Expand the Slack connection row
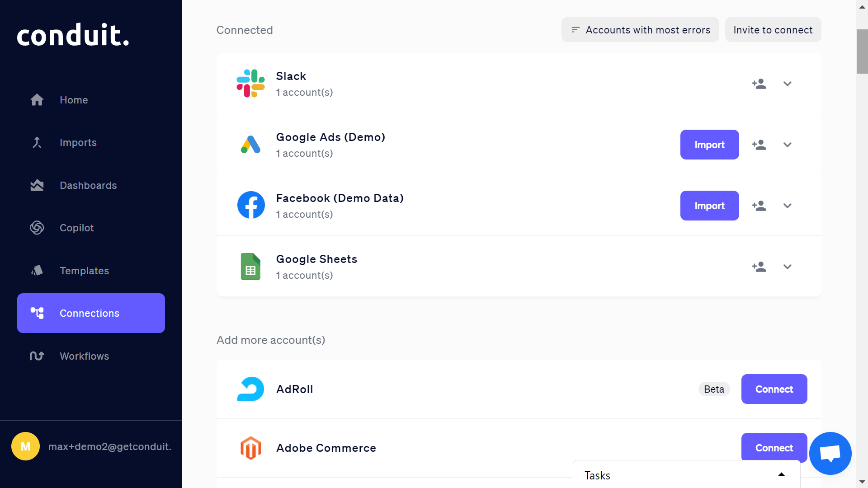 coord(788,84)
